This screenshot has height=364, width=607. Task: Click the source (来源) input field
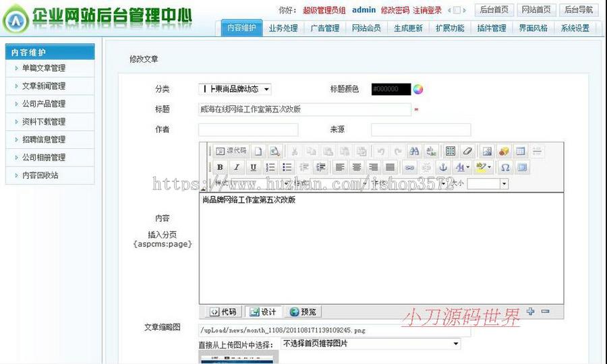point(421,129)
